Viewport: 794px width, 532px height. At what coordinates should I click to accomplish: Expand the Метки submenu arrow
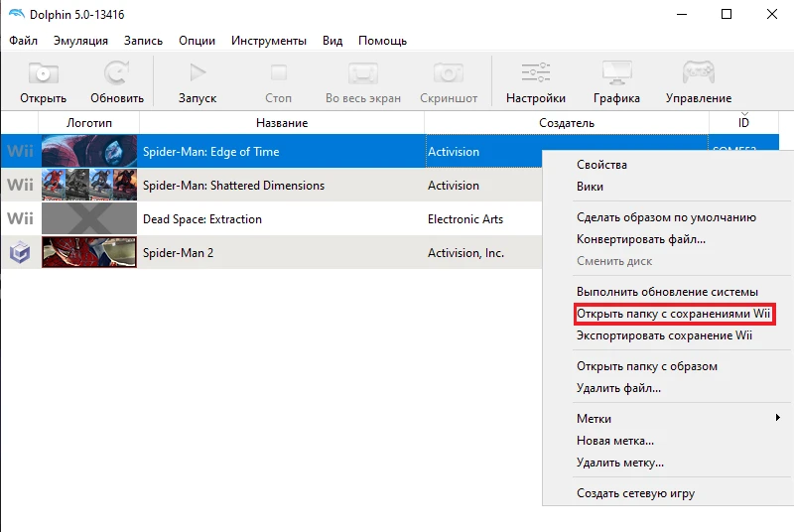coord(777,419)
